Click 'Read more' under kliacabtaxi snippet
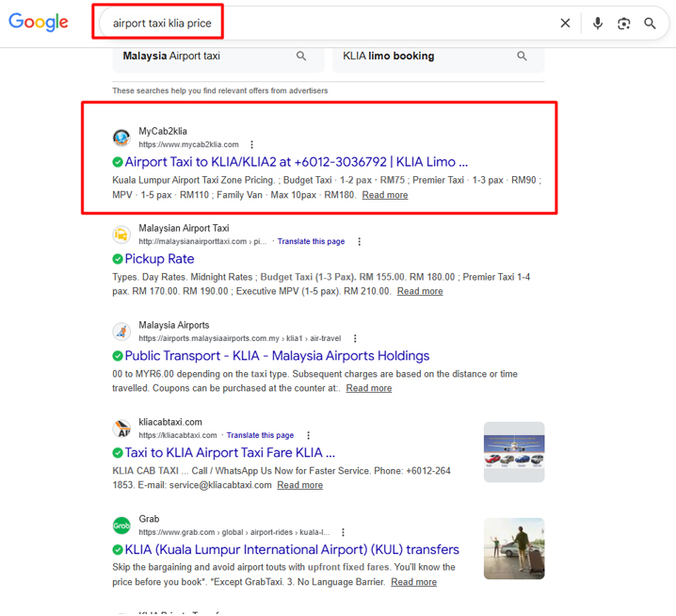The width and height of the screenshot is (676, 616). [x=299, y=485]
